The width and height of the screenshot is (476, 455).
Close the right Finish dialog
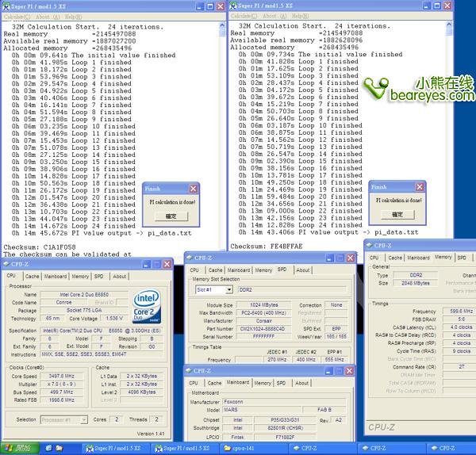pos(420,187)
